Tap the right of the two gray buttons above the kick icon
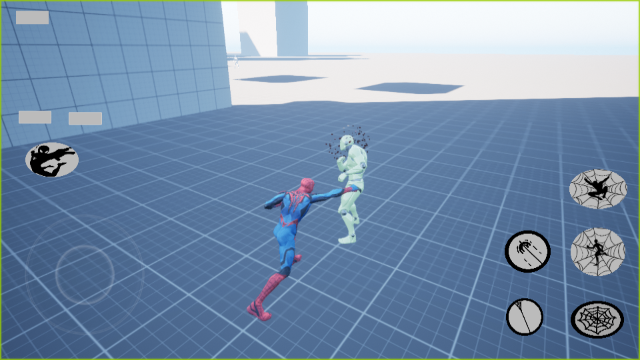Viewport: 640px width, 360px height. pos(85,118)
